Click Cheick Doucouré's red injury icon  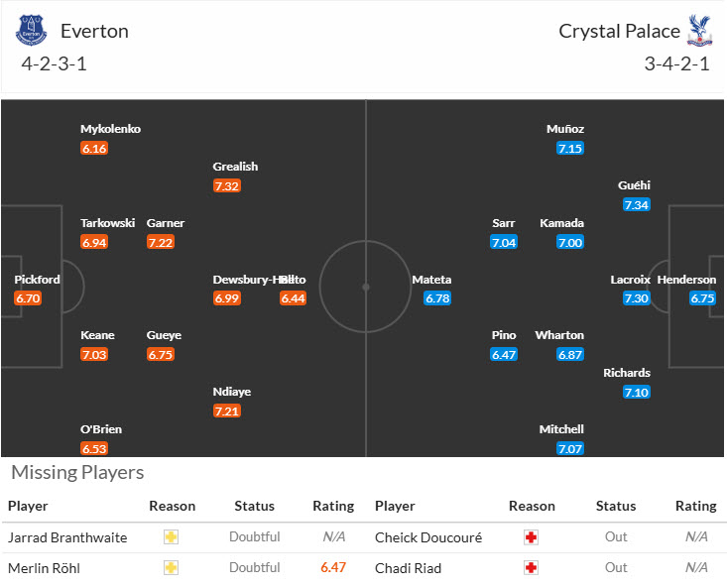click(532, 537)
